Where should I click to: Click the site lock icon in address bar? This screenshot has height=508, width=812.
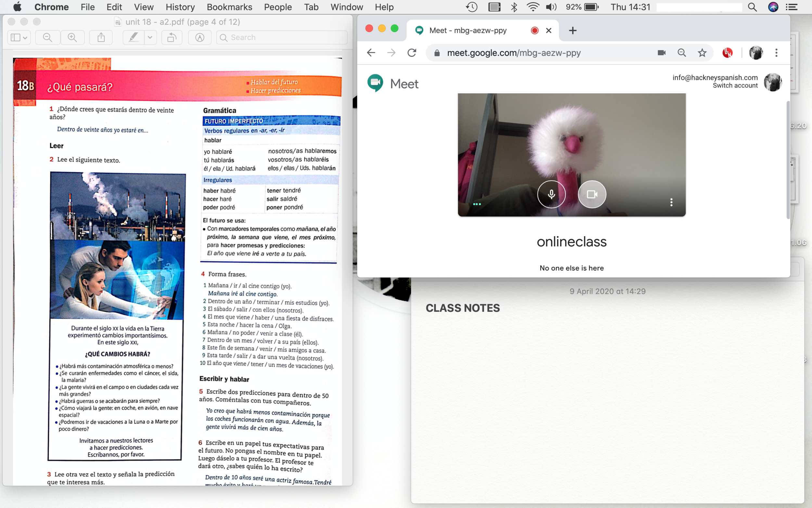click(x=437, y=53)
